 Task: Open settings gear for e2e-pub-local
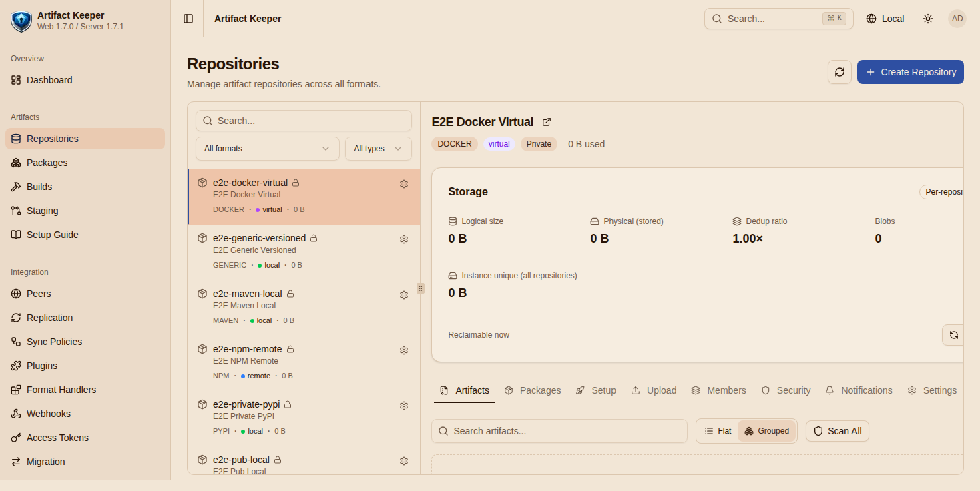[x=404, y=461]
